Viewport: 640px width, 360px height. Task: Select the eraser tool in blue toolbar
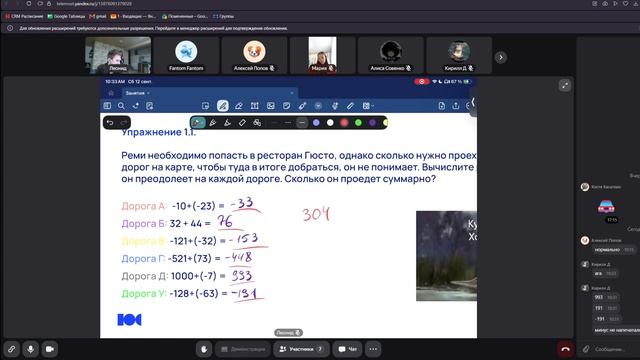pyautogui.click(x=239, y=106)
